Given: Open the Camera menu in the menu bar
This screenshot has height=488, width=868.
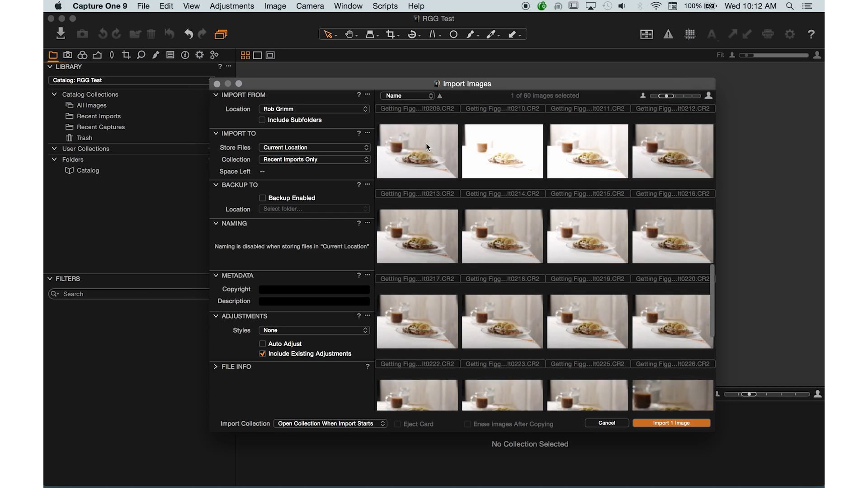Looking at the screenshot, I should click(x=310, y=6).
